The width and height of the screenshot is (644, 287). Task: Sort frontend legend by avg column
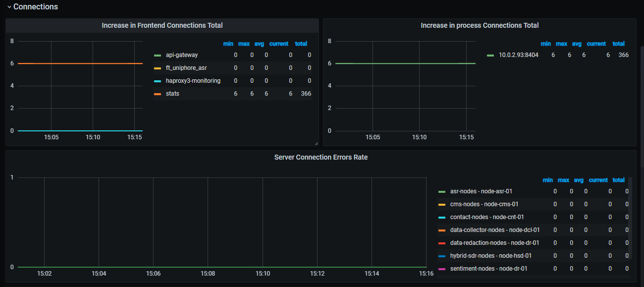point(259,44)
